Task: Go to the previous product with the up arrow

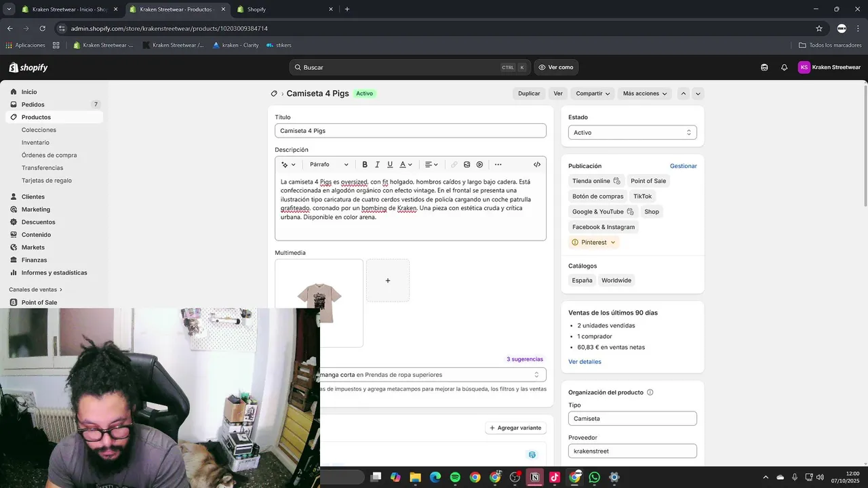Action: pyautogui.click(x=684, y=94)
